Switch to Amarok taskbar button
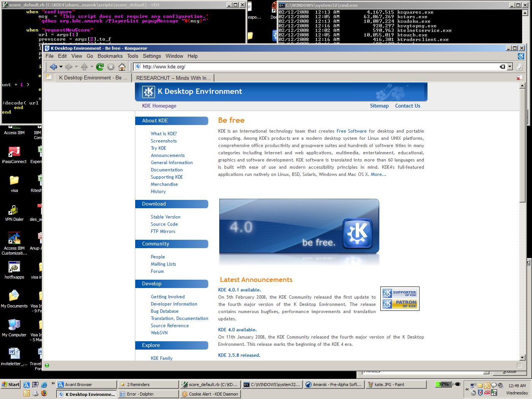 point(334,385)
